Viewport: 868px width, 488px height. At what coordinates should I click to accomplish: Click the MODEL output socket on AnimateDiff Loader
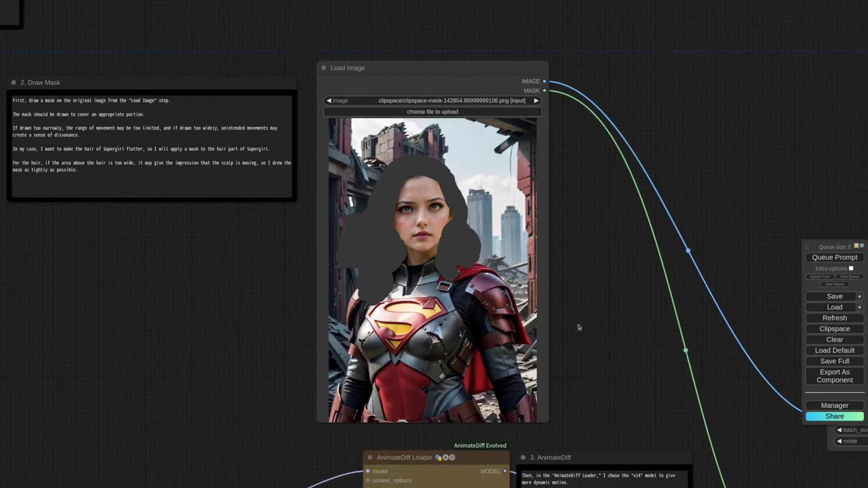[x=505, y=471]
